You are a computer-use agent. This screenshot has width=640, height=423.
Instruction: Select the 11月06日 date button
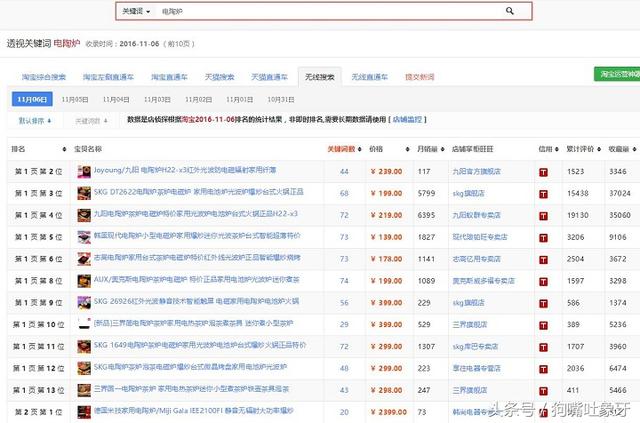(x=32, y=99)
